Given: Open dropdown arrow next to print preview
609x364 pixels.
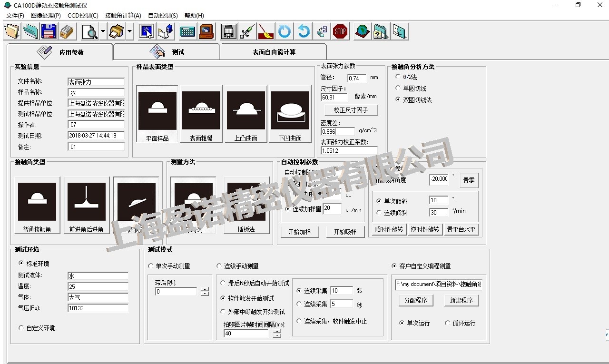Looking at the screenshot, I should click(103, 31).
